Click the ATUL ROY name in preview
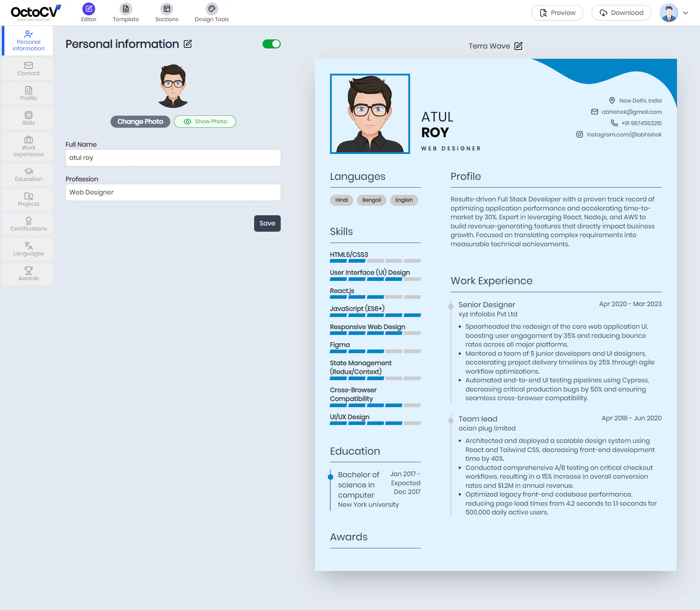The image size is (700, 610). pyautogui.click(x=437, y=124)
